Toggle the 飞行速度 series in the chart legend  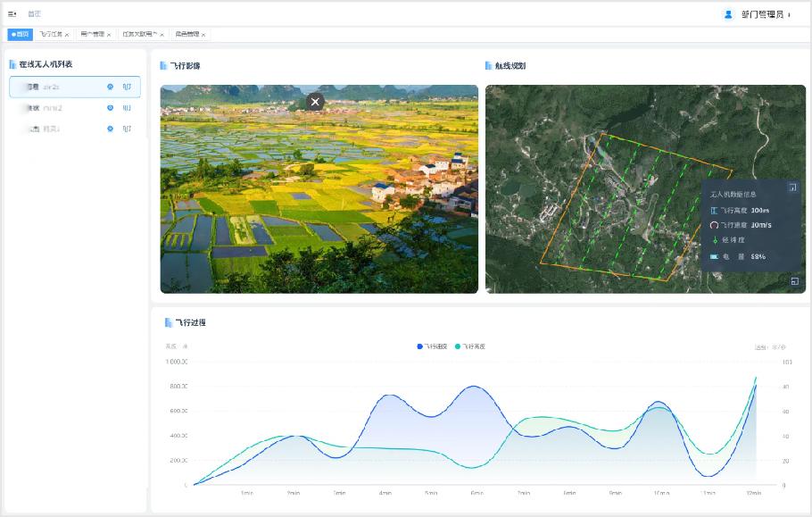pyautogui.click(x=432, y=346)
